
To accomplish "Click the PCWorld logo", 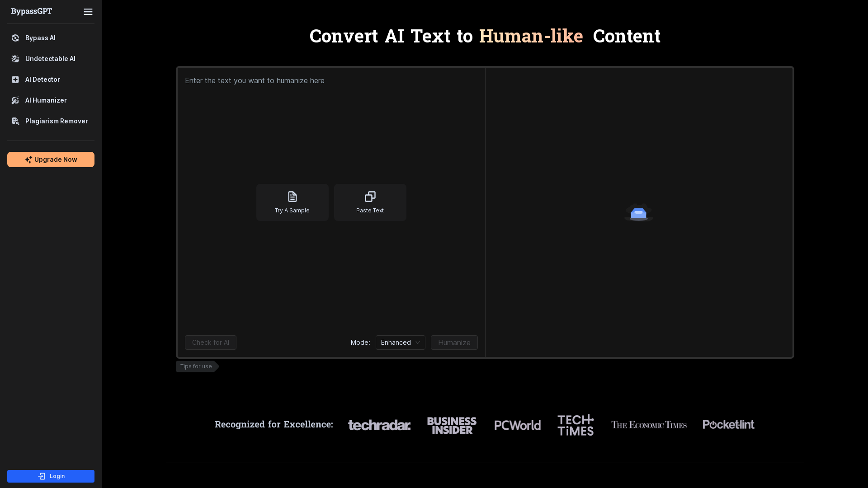I will coord(518,425).
